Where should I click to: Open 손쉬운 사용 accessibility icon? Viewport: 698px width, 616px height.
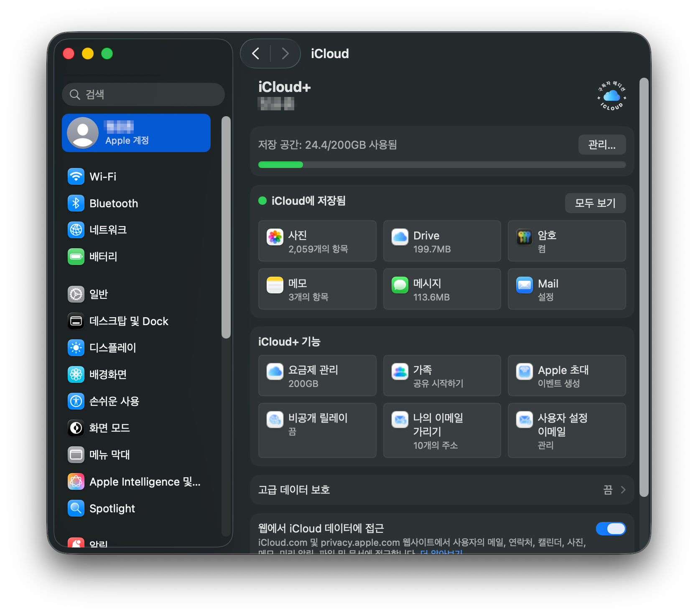tap(76, 401)
